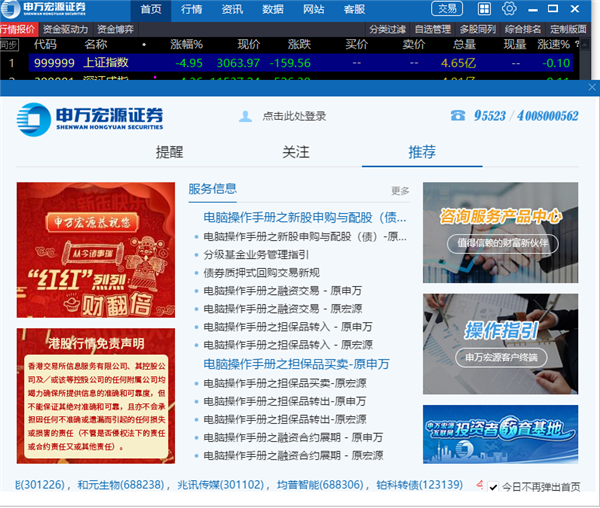Switch to the 提醒 tab
Image resolution: width=600 pixels, height=508 pixels.
pos(170,152)
